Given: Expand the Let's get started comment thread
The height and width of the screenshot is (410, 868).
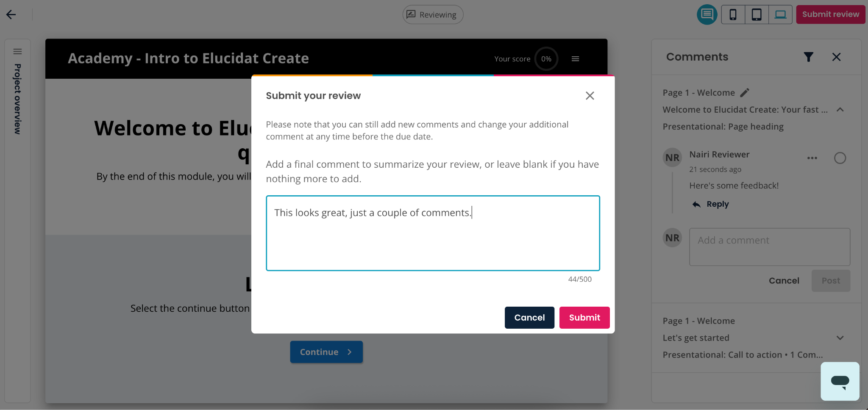Looking at the screenshot, I should coord(840,338).
